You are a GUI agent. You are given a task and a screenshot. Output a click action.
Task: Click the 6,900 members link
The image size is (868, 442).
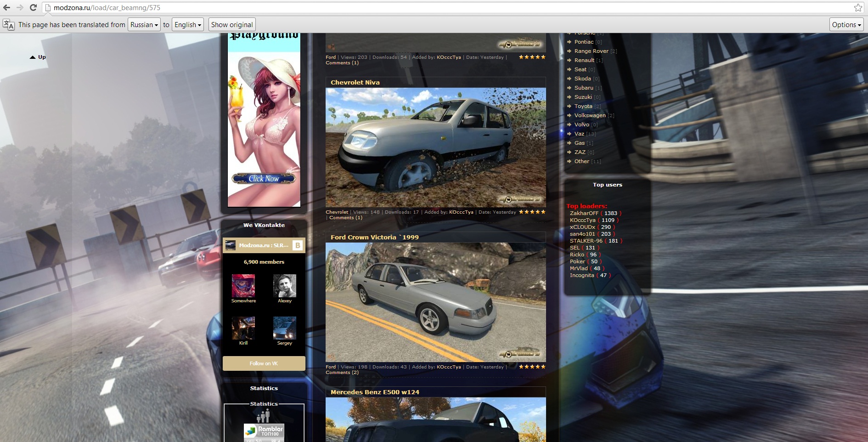pyautogui.click(x=264, y=262)
